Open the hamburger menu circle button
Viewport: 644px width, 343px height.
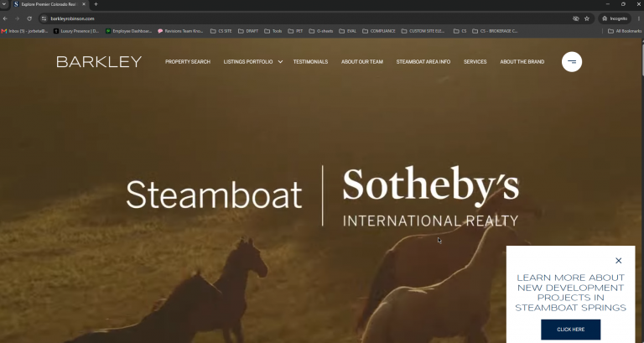click(x=572, y=61)
